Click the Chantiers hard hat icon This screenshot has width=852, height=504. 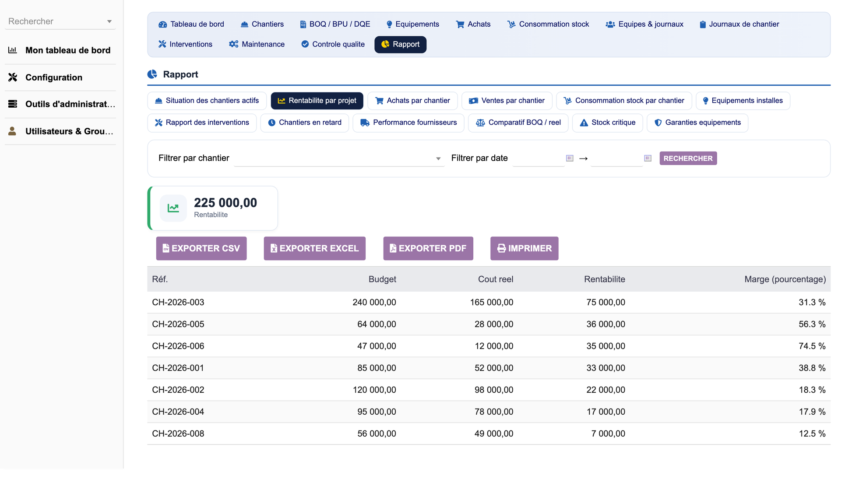tap(244, 25)
